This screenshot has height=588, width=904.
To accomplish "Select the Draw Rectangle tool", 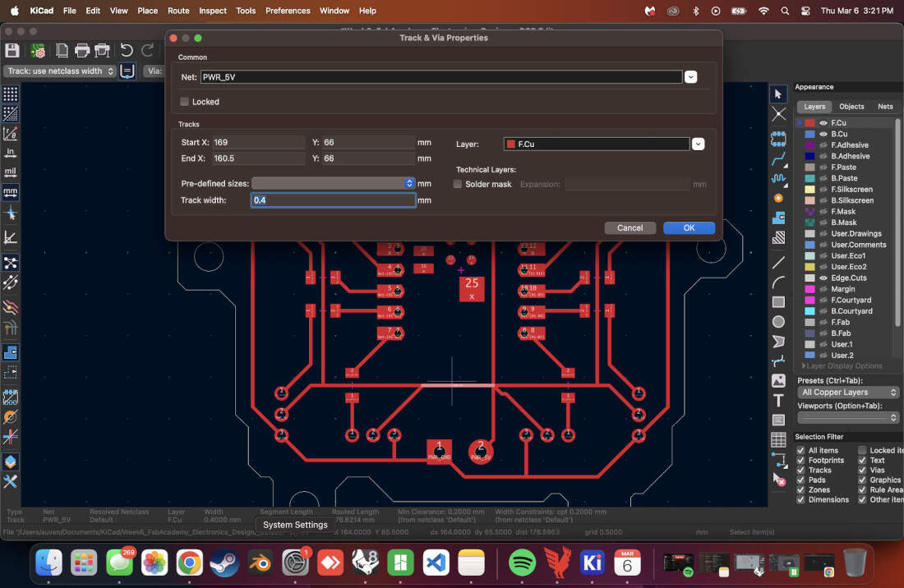I will point(778,301).
